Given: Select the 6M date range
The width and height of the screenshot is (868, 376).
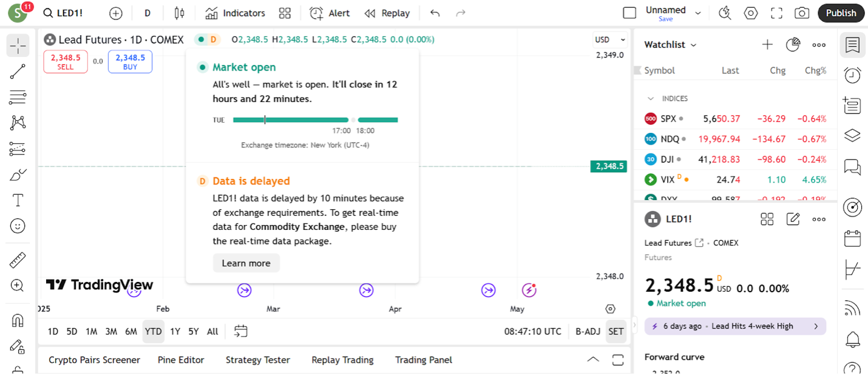Looking at the screenshot, I should pos(131,331).
